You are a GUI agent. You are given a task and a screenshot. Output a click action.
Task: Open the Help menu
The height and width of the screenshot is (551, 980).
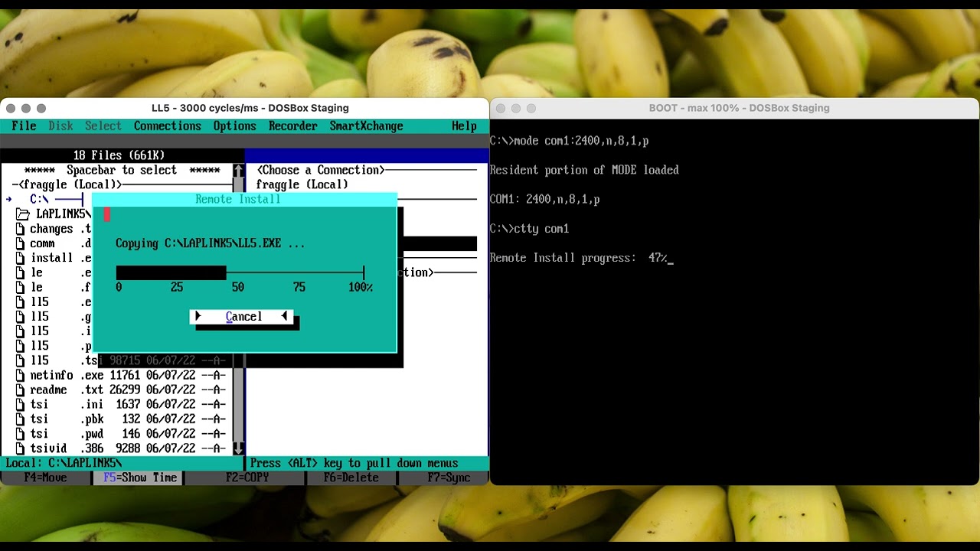pos(464,126)
